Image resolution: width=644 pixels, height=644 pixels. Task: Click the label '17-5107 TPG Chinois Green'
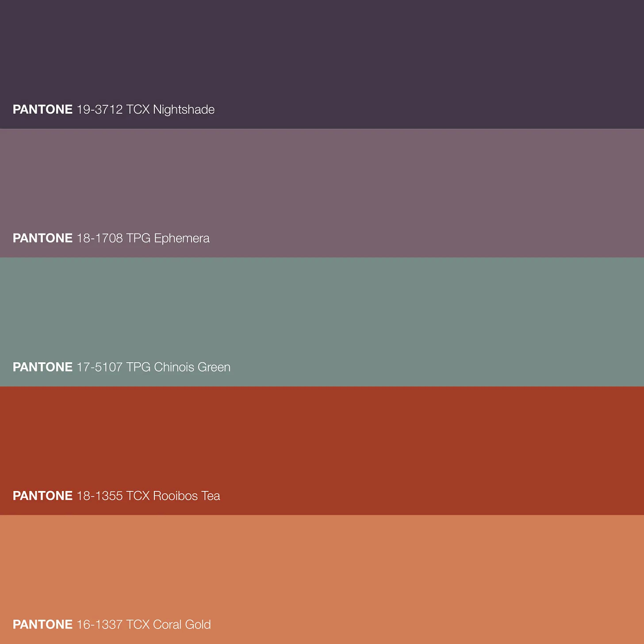(153, 367)
